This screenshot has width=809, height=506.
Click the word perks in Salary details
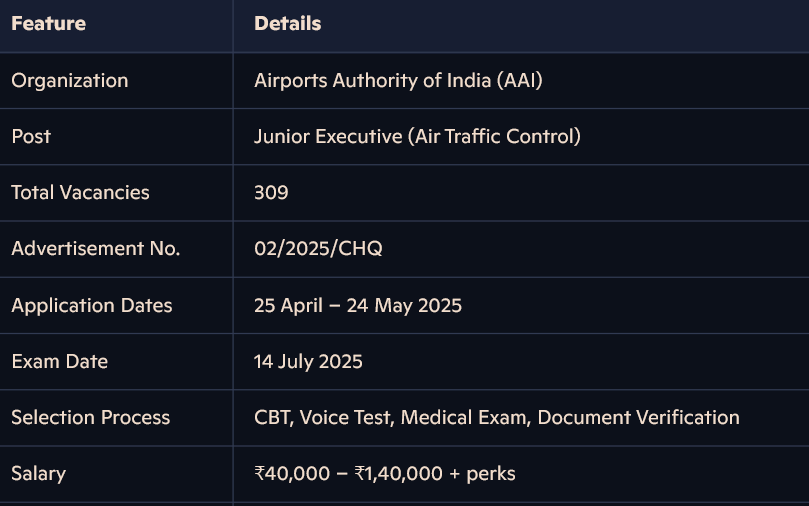pyautogui.click(x=491, y=473)
